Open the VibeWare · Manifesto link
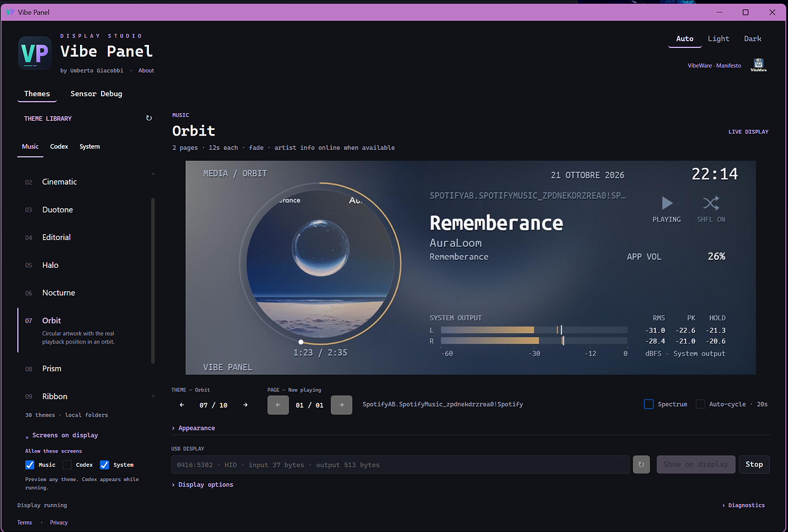This screenshot has height=532, width=788. (x=714, y=66)
